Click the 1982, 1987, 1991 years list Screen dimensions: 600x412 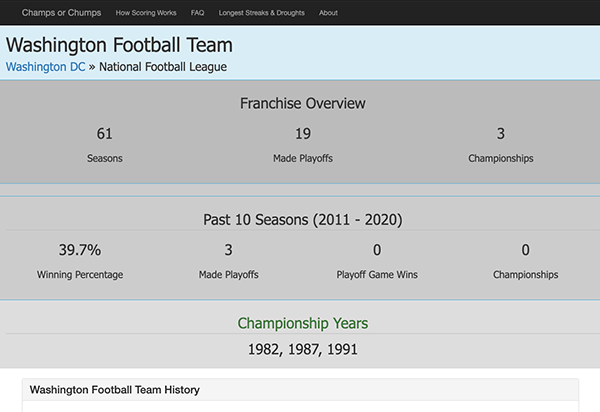tap(303, 349)
